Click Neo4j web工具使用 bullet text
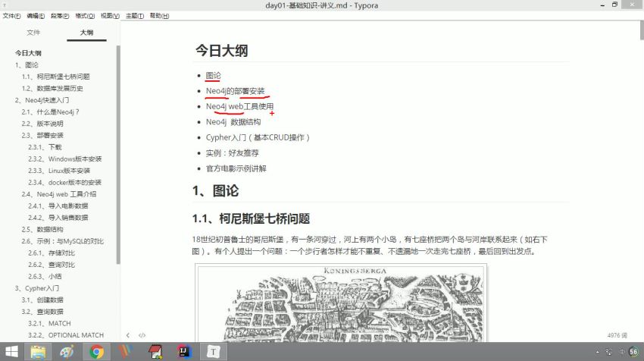Viewport: 644px width, 361px height. (240, 106)
